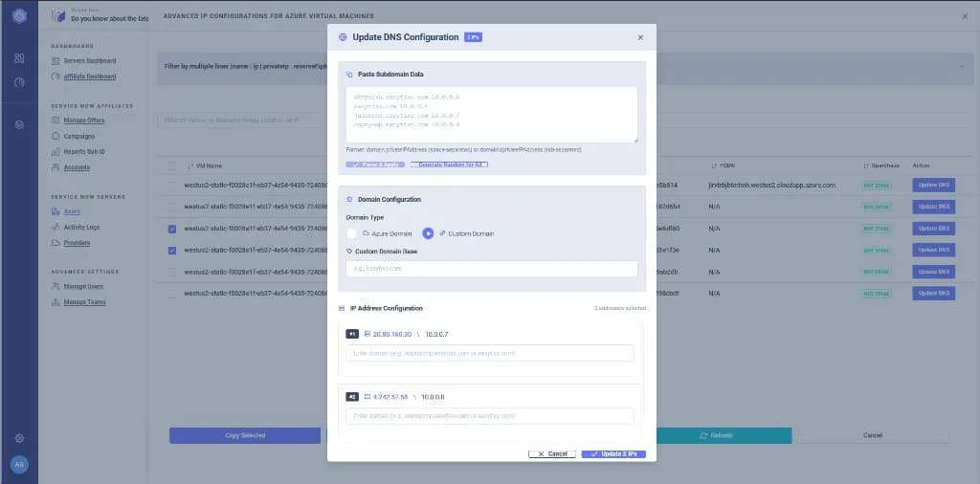Check the fifth VM row checkbox
The height and width of the screenshot is (484, 980).
(x=172, y=273)
